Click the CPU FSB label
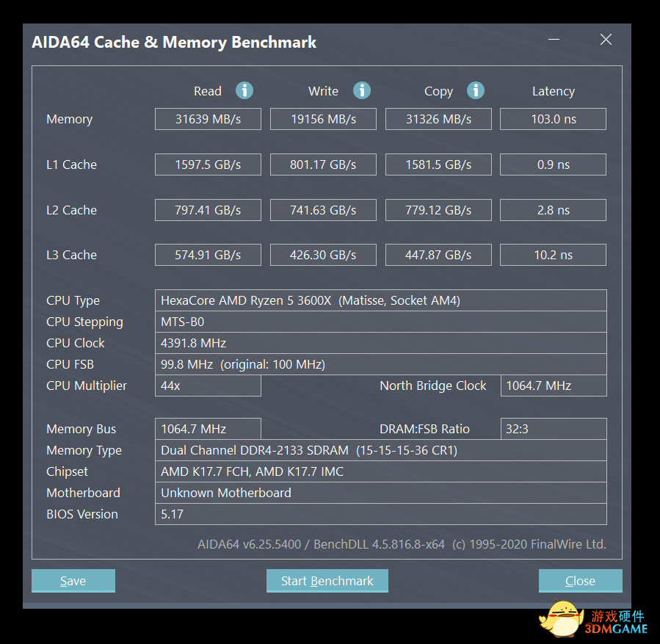The width and height of the screenshot is (660, 644). [x=70, y=364]
